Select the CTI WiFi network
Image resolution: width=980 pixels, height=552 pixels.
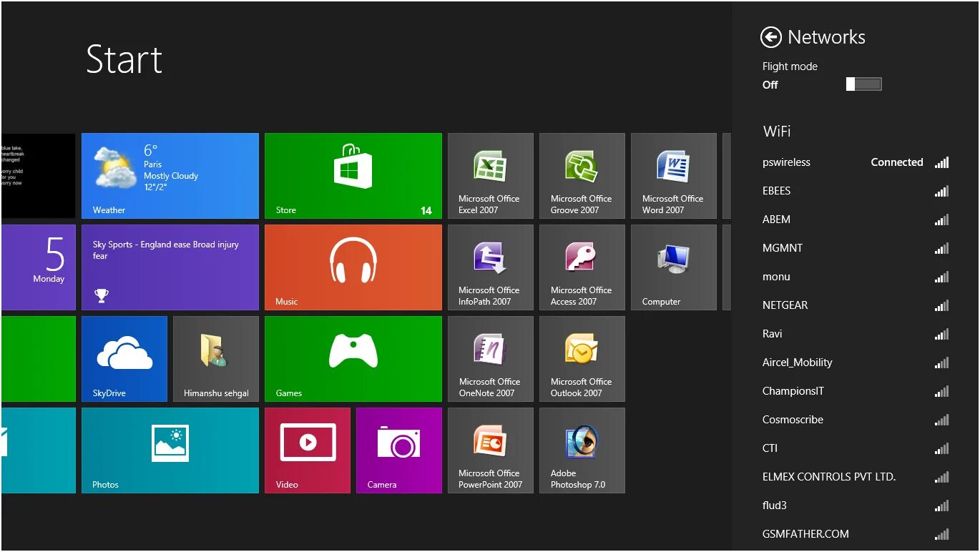(x=856, y=448)
